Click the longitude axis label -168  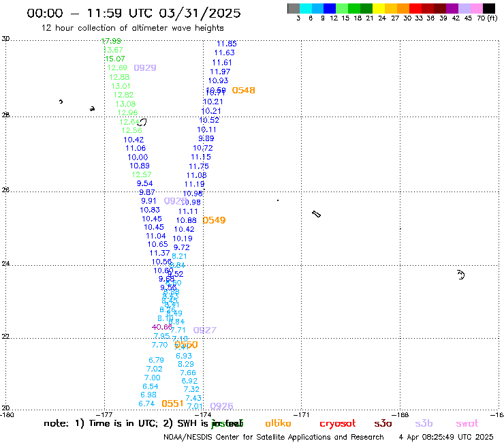point(401,414)
